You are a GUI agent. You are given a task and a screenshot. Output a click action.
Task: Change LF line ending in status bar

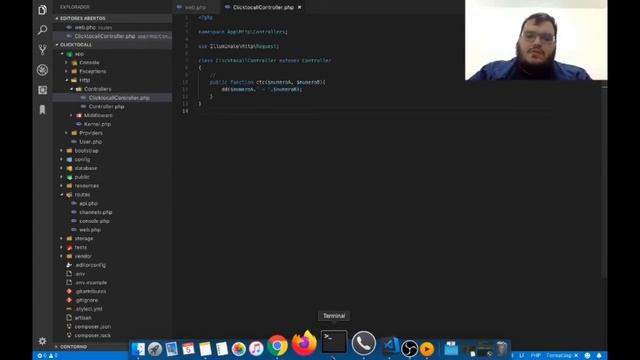(522, 356)
